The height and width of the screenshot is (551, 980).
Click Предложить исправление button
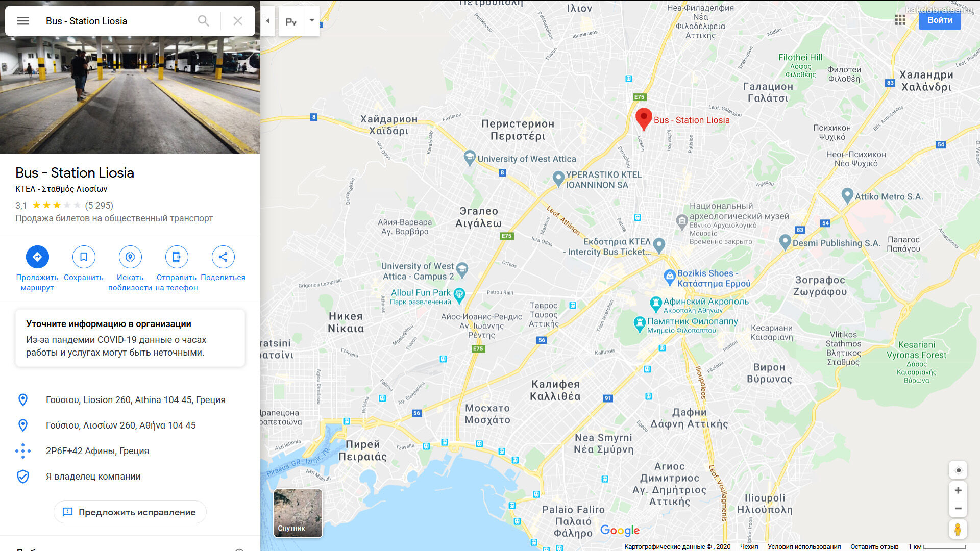pos(130,512)
